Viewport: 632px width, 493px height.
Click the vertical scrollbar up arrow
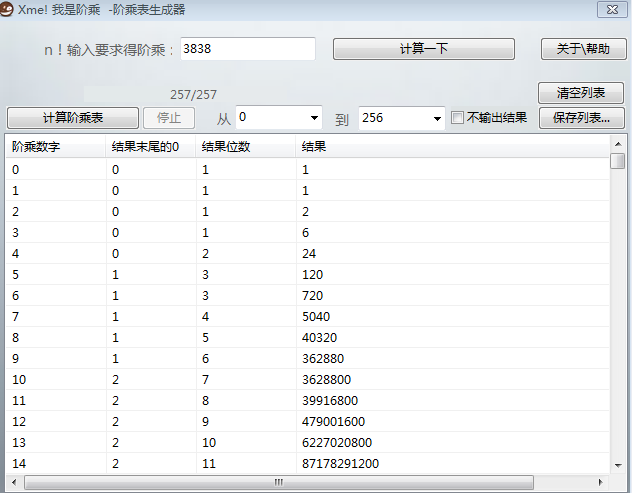pyautogui.click(x=618, y=144)
